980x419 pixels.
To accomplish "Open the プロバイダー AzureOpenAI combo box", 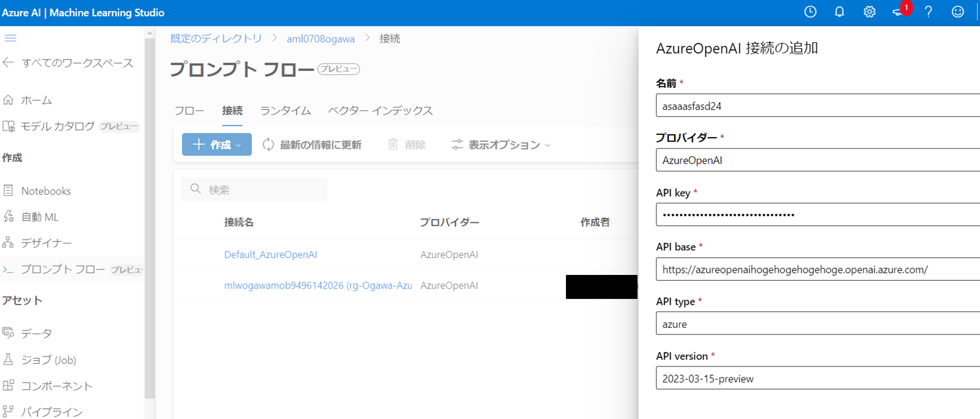I will (818, 160).
